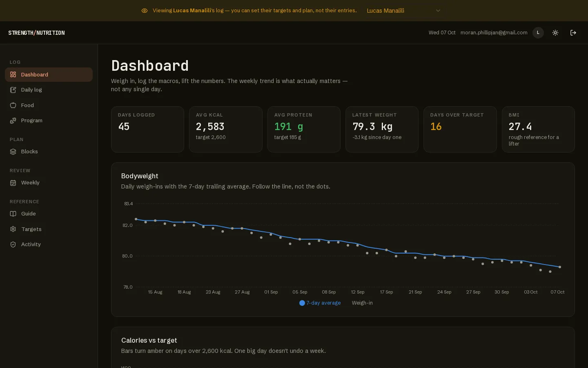The image size is (588, 368).
Task: Click the email moran.phillipjan@gmail.com
Action: pos(494,33)
